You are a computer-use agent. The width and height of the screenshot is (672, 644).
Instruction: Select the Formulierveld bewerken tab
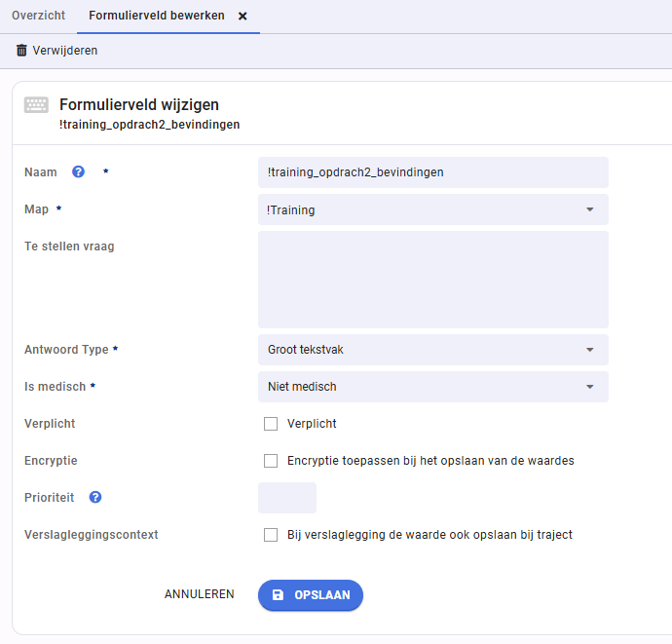point(156,17)
